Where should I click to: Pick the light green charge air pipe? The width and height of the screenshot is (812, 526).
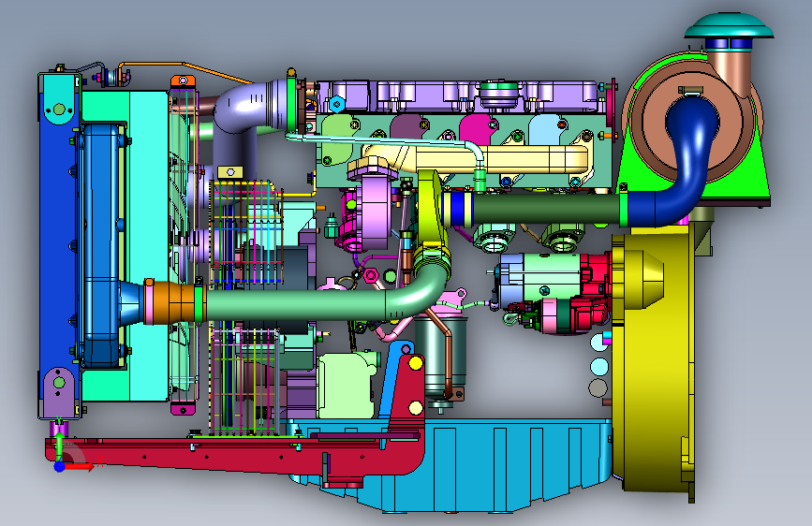(x=326, y=303)
